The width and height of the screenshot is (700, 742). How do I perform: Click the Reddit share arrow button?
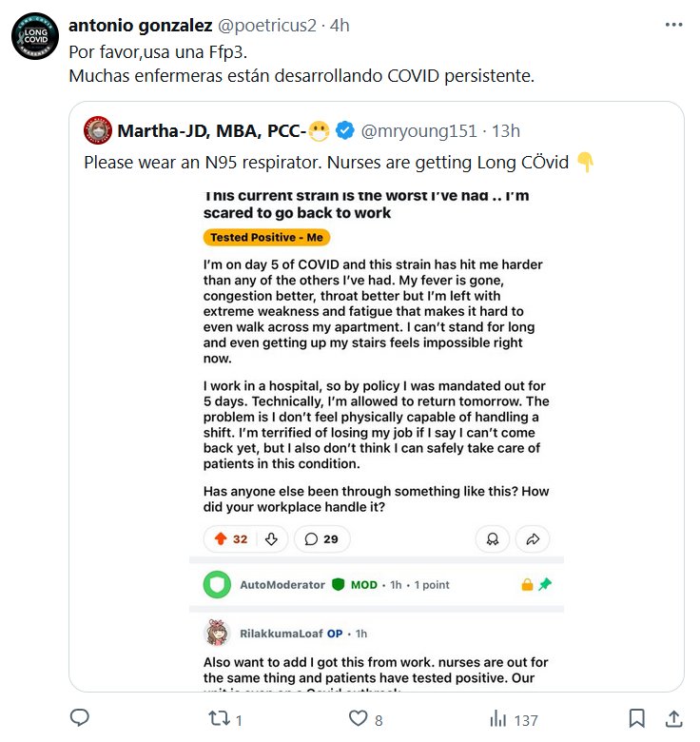coord(533,538)
